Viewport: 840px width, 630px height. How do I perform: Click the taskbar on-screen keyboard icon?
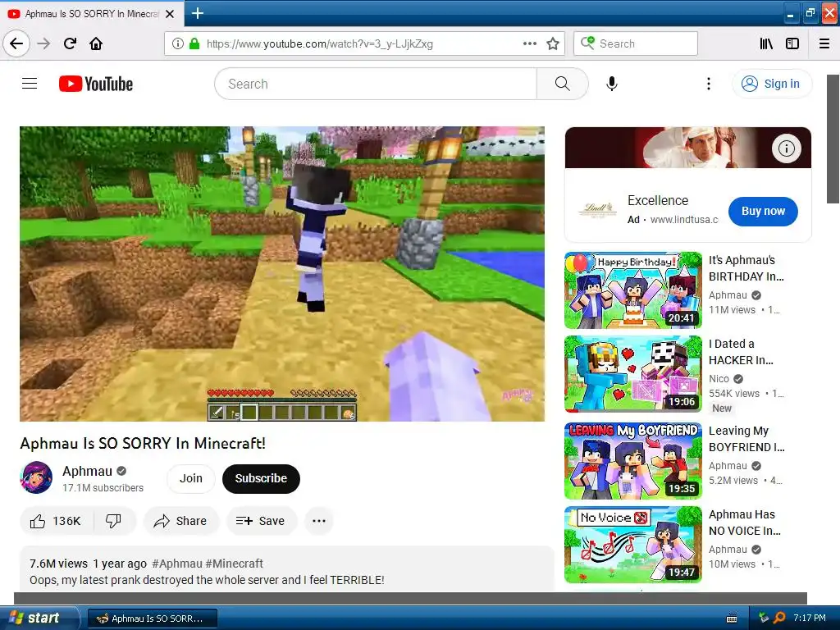tap(731, 619)
